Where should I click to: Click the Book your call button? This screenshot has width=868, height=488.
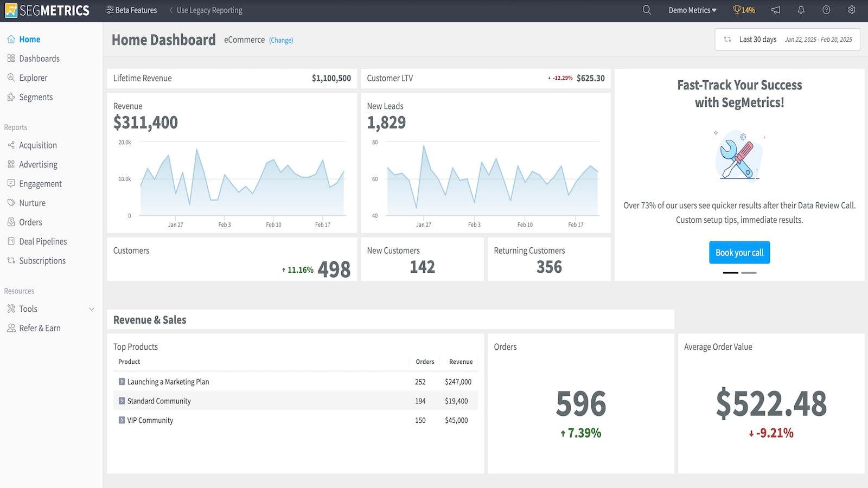point(739,252)
